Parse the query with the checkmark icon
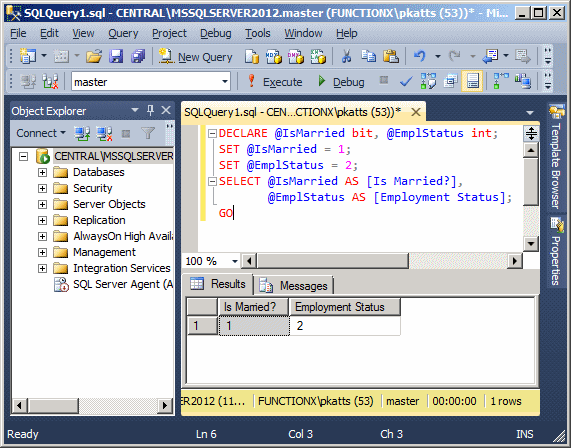 pos(406,82)
